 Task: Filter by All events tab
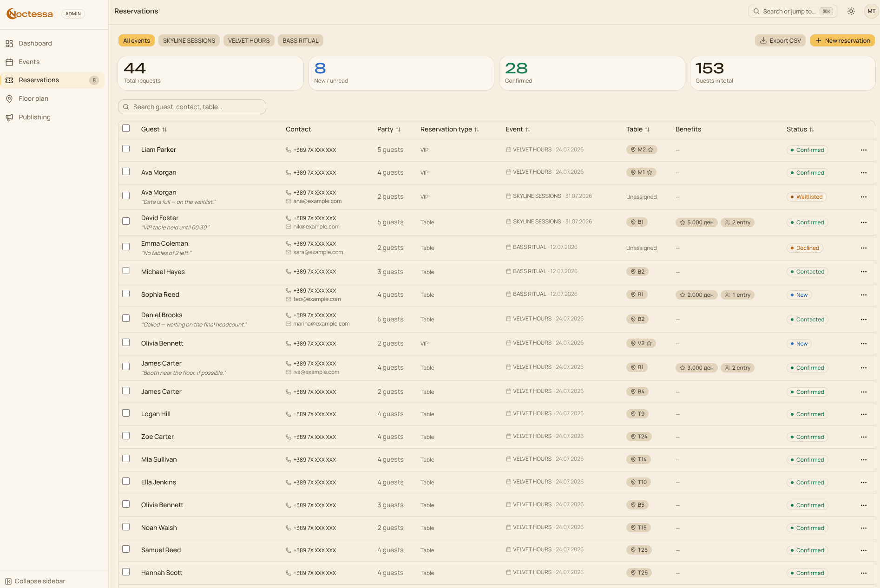[137, 40]
